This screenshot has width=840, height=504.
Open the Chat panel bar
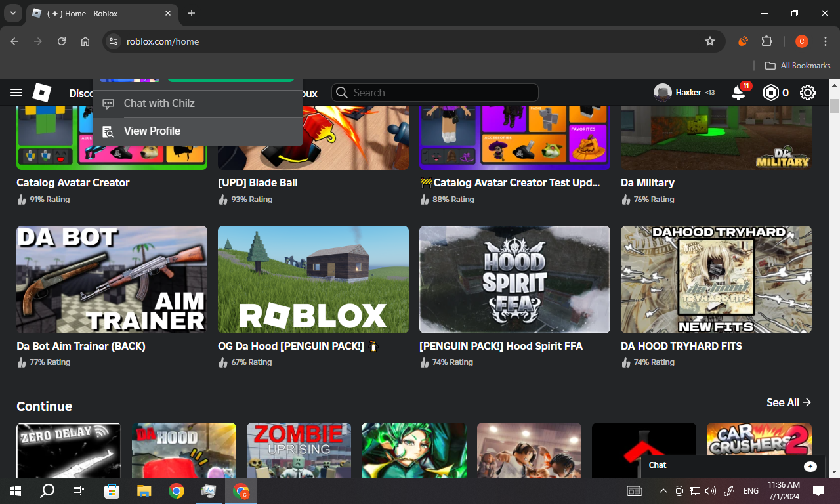pyautogui.click(x=733, y=465)
